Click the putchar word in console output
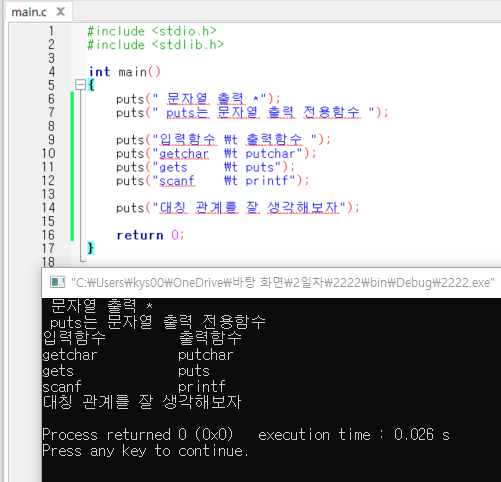 [x=205, y=355]
